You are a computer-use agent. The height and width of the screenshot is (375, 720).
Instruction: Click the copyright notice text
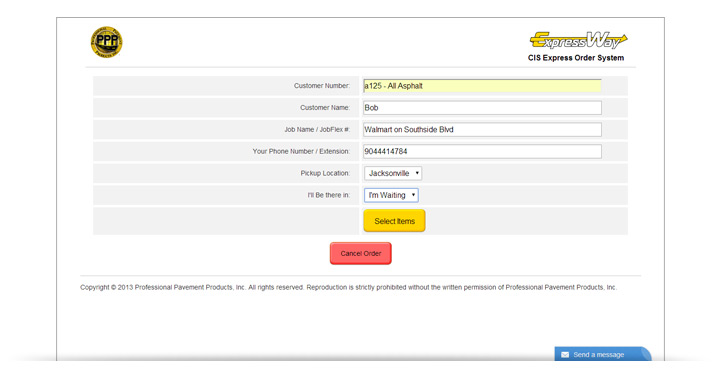[349, 287]
